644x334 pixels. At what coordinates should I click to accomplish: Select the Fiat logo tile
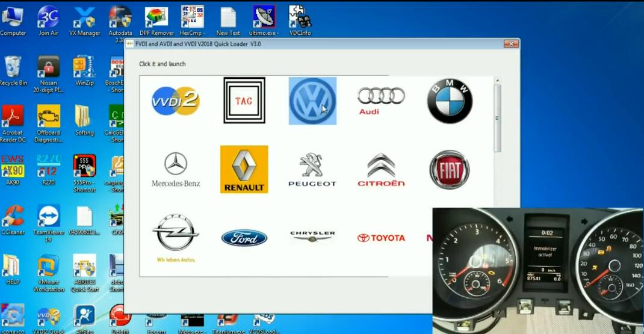[450, 169]
